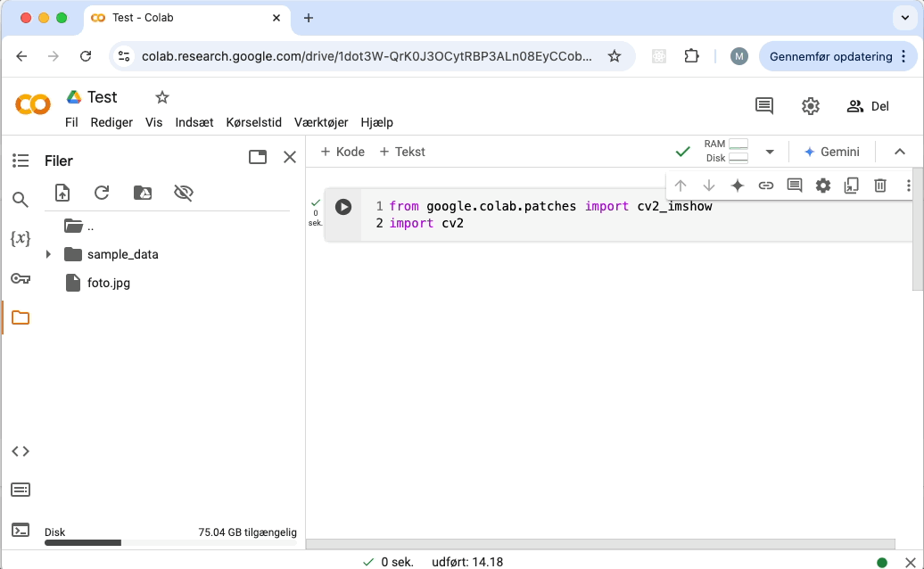Add a new code cell with Kode

[342, 152]
